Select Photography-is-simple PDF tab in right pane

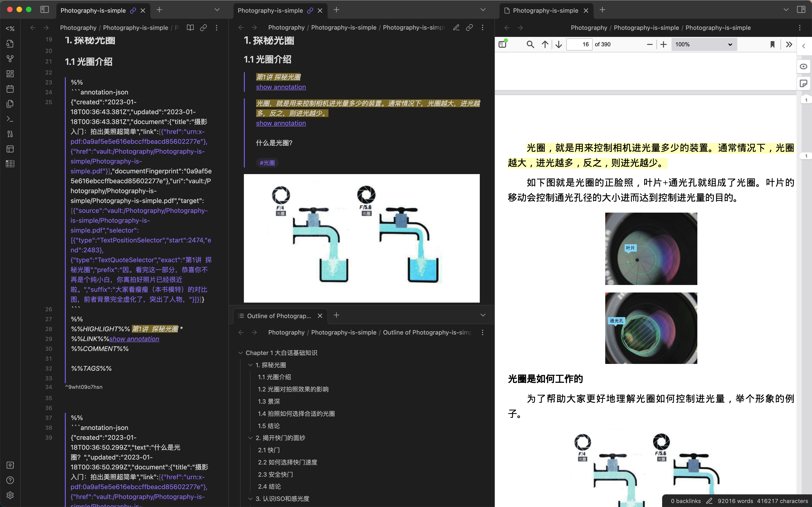[x=547, y=10]
